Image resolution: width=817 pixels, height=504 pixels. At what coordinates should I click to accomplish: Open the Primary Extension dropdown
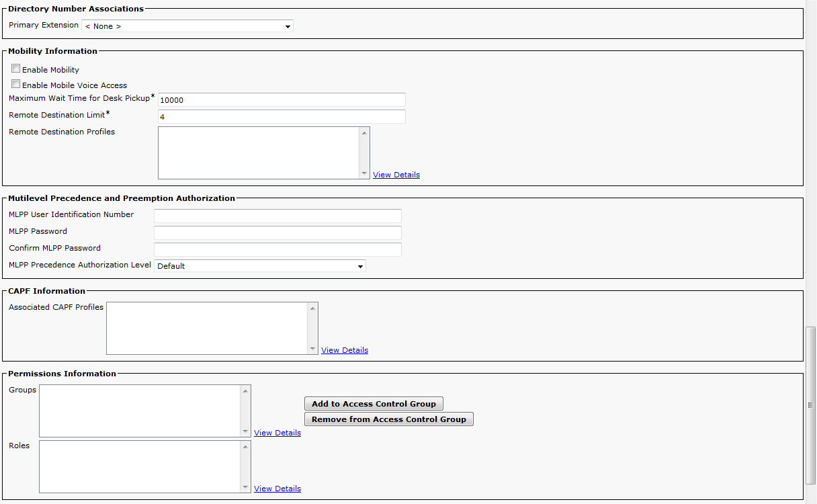coord(187,26)
